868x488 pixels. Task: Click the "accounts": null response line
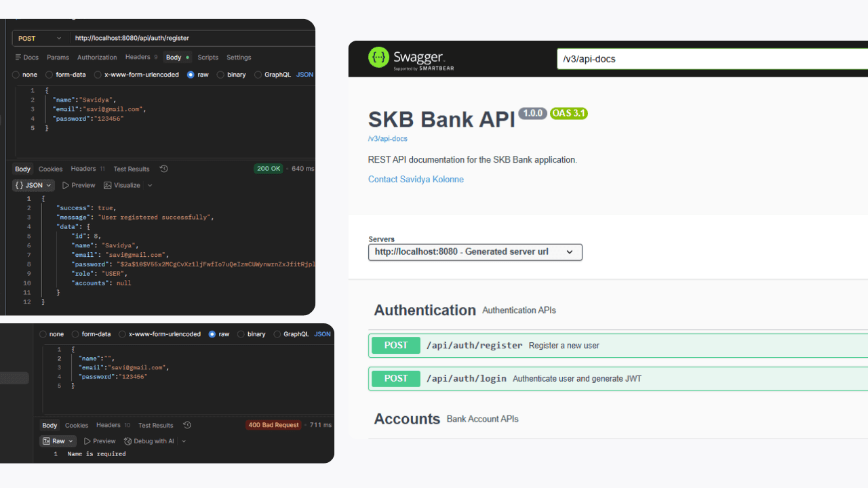[x=101, y=283]
